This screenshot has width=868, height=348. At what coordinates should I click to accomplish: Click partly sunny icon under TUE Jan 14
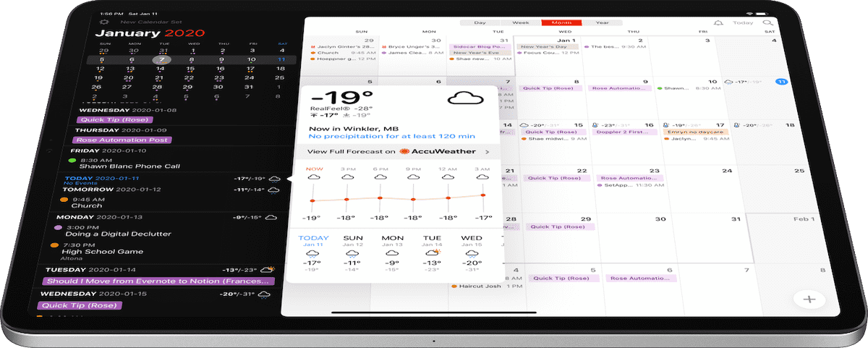click(432, 254)
